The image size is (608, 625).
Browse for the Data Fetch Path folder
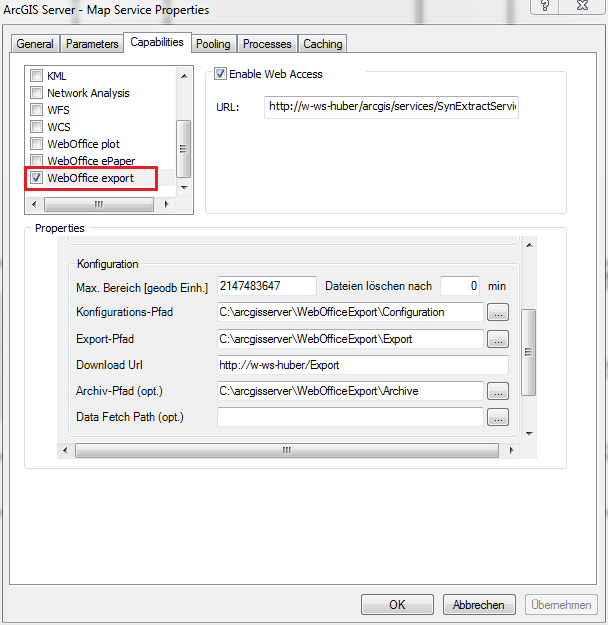click(498, 417)
